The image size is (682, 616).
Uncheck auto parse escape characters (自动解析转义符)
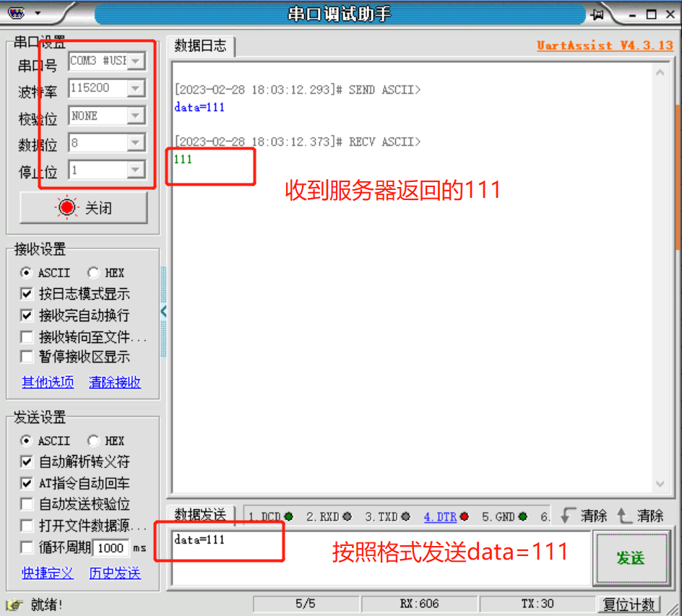[27, 461]
